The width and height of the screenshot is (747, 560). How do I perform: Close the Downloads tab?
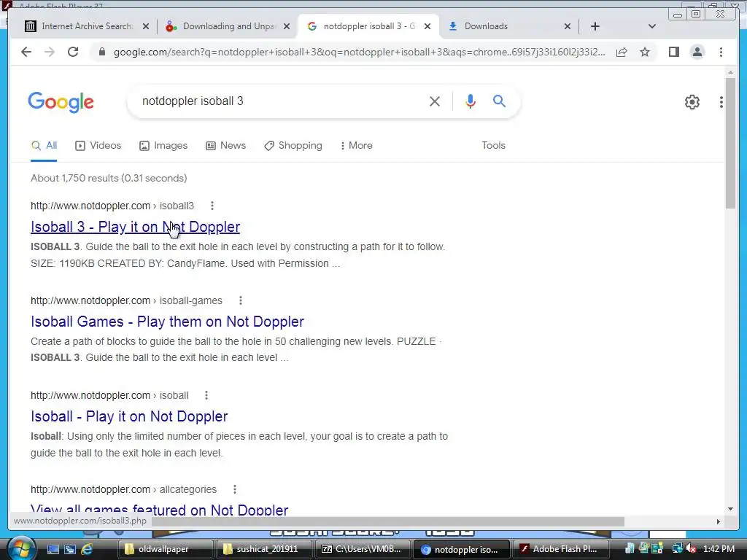coord(568,26)
